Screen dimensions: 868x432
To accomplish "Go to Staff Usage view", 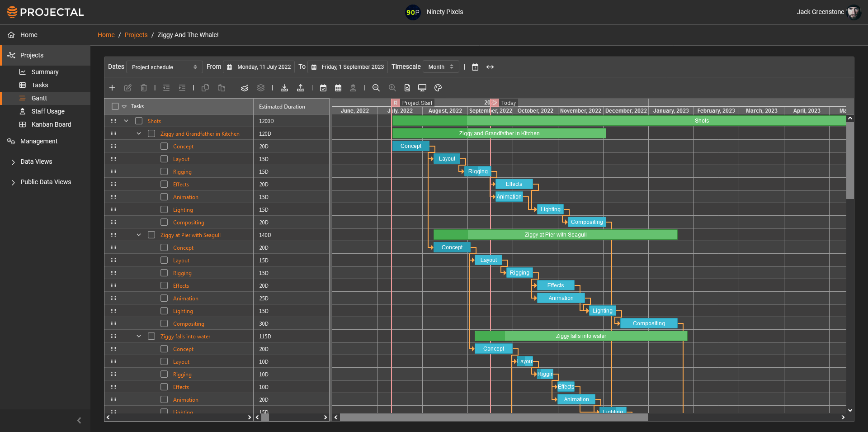I will click(48, 111).
